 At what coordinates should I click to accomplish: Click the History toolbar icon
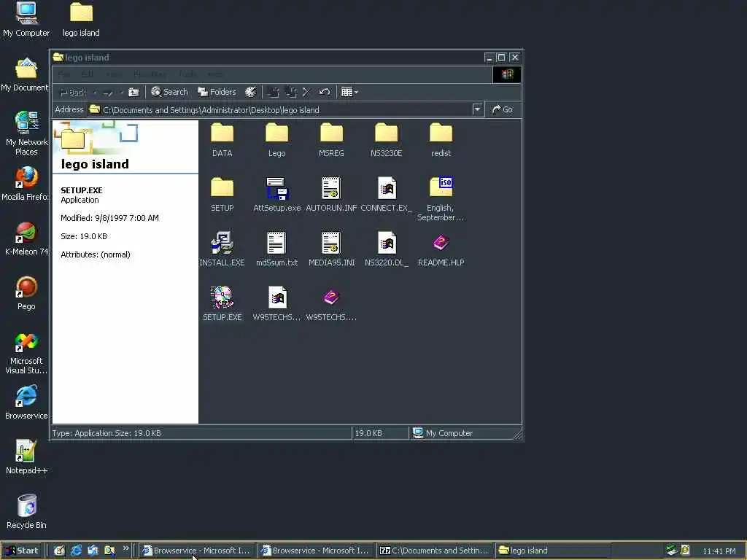click(x=251, y=92)
